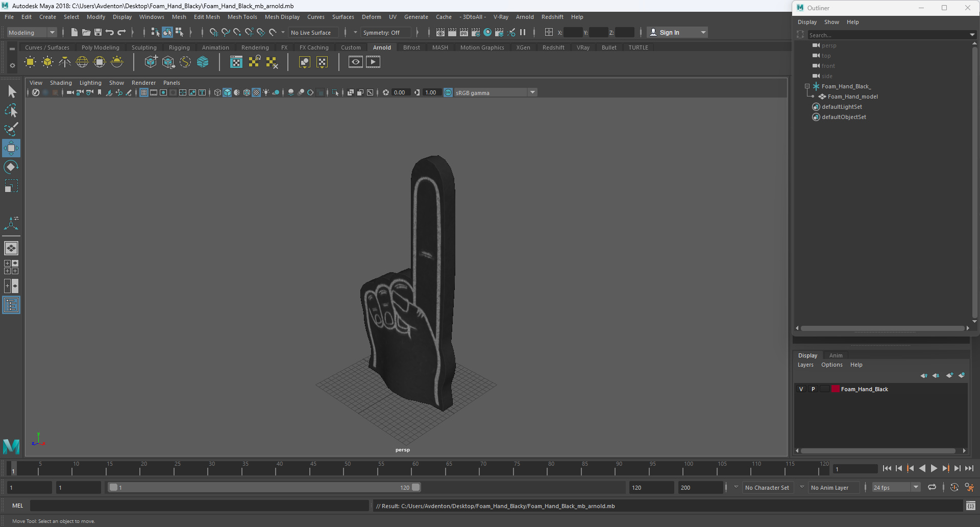The image size is (980, 527).
Task: Click MEL command line input
Action: click(199, 506)
